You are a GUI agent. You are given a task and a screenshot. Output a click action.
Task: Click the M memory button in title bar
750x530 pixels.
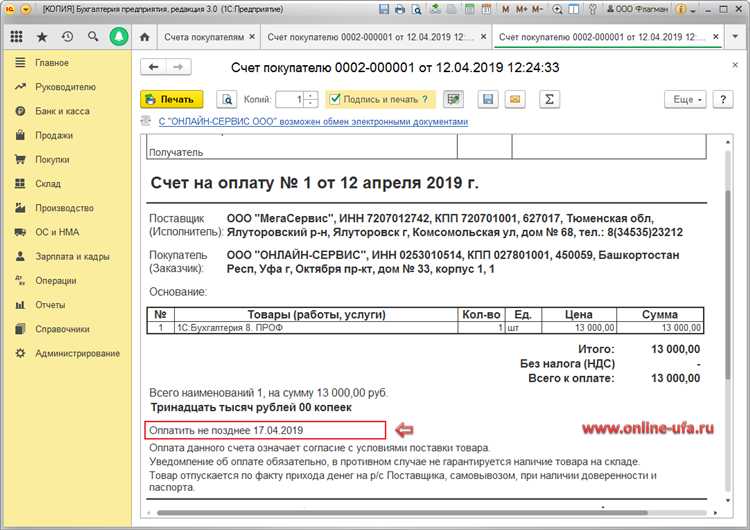(506, 9)
